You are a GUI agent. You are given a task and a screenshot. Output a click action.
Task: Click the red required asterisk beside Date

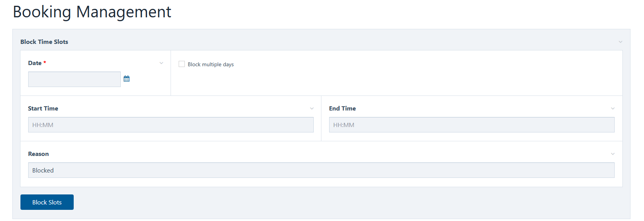[45, 62]
